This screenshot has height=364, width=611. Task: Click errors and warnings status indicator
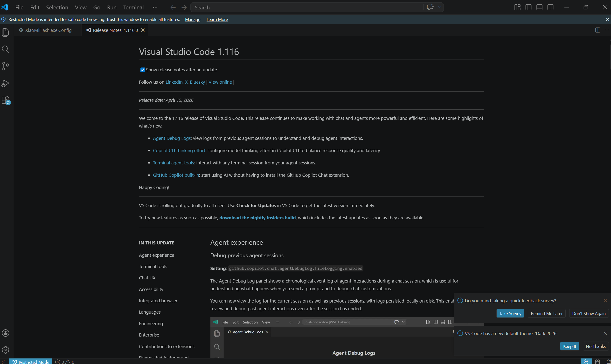coord(65,362)
